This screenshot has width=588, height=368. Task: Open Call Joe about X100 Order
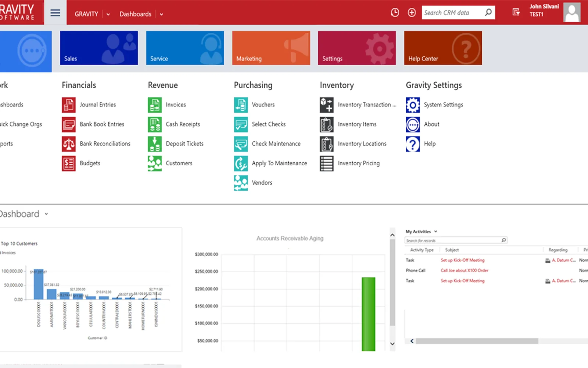465,270
